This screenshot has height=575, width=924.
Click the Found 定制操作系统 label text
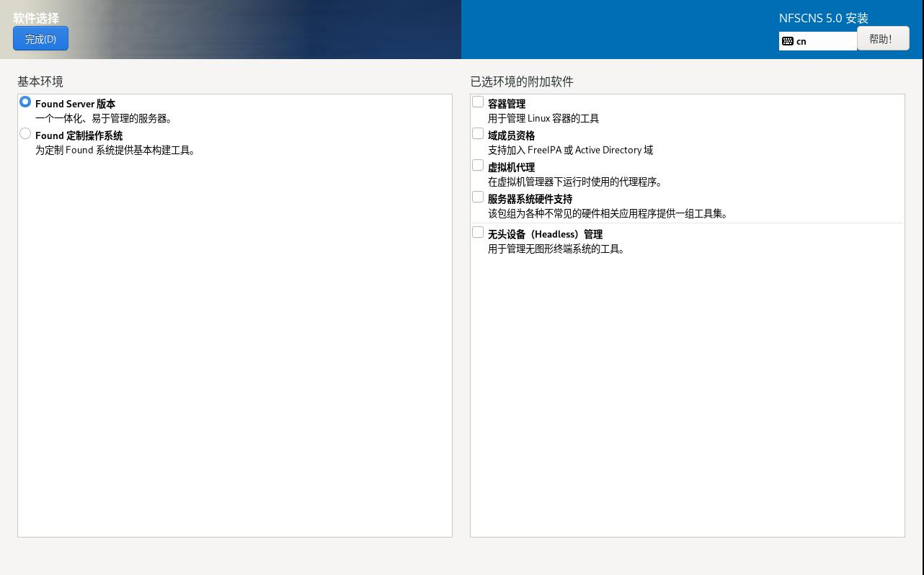(79, 135)
